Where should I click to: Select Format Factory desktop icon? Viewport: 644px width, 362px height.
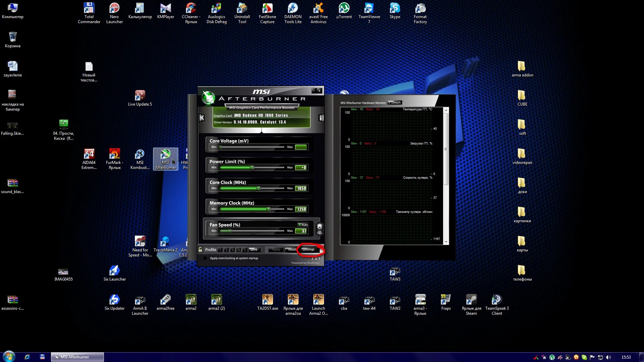pyautogui.click(x=420, y=13)
